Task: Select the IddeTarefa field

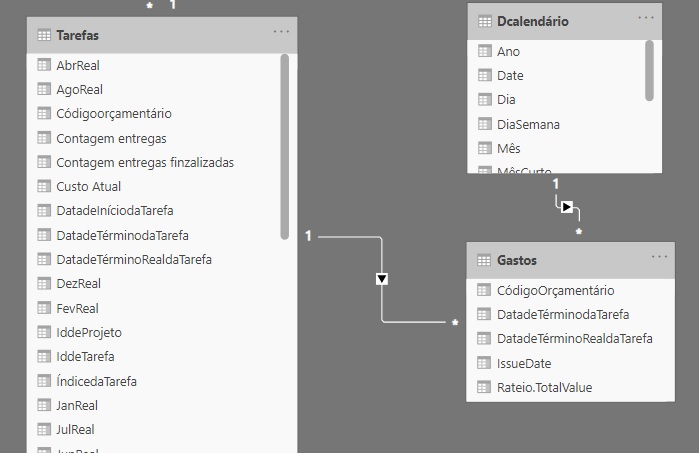Action: 85,357
